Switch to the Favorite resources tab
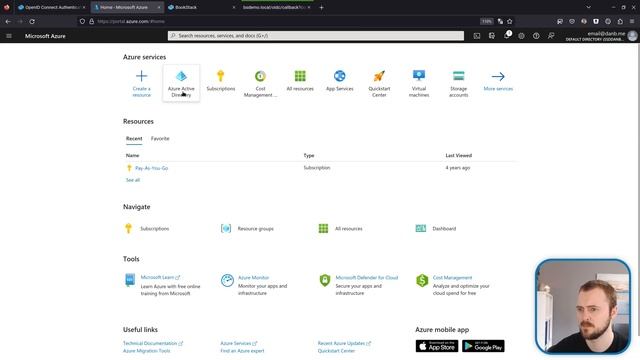Image resolution: width=640 pixels, height=360 pixels. tap(160, 139)
